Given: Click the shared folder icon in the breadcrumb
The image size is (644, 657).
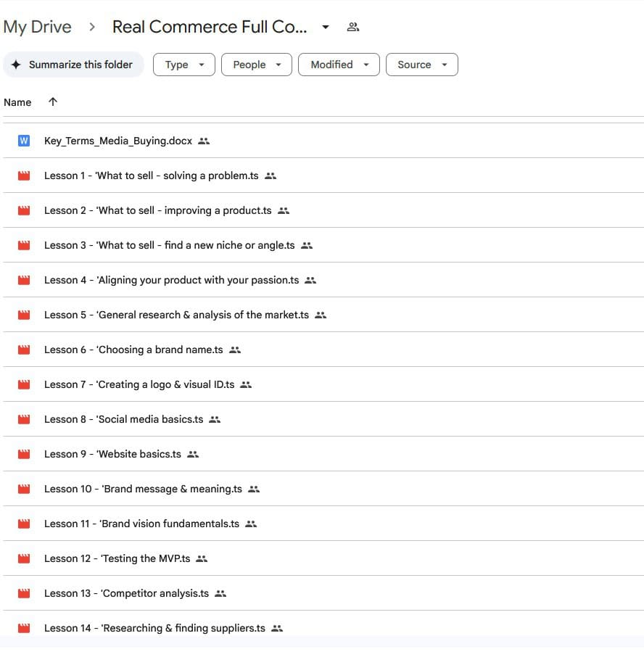Looking at the screenshot, I should pyautogui.click(x=353, y=28).
